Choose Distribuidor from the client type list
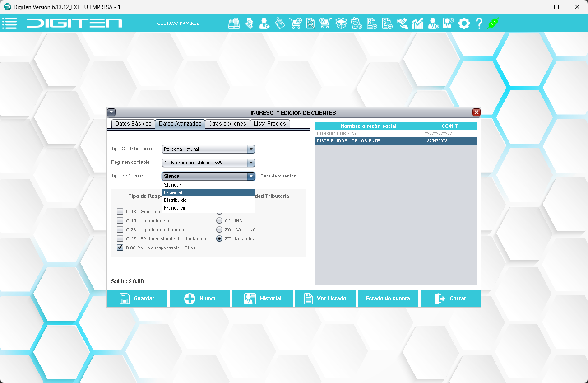 pyautogui.click(x=208, y=200)
